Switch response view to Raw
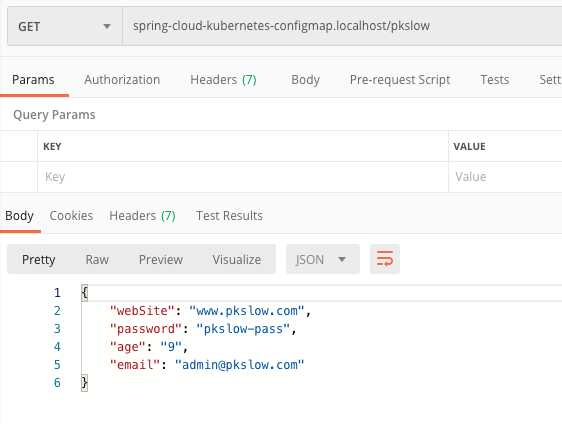 [97, 259]
